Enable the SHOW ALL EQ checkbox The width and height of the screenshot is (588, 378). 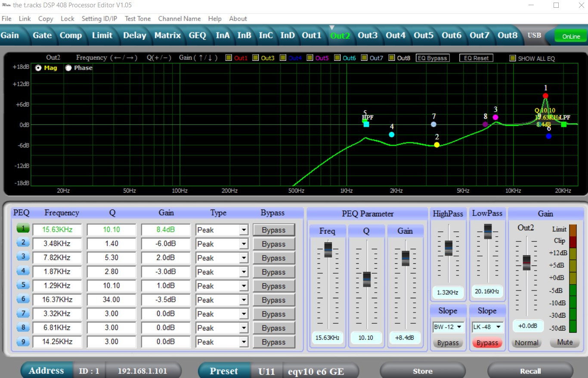point(513,58)
